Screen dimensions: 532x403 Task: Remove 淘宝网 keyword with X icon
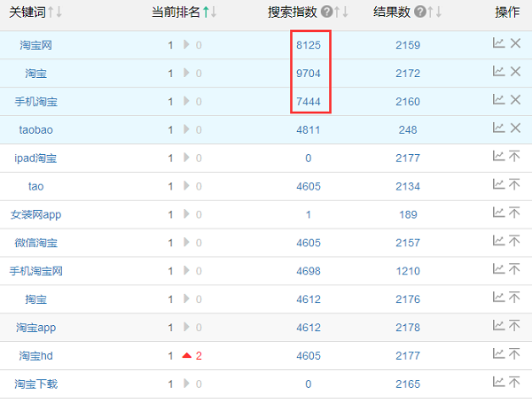pyautogui.click(x=515, y=43)
